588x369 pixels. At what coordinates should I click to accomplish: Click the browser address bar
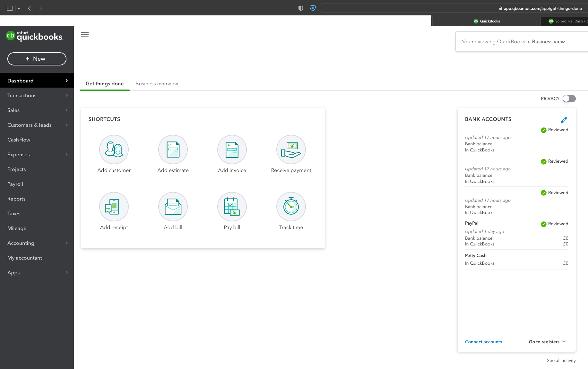(454, 8)
